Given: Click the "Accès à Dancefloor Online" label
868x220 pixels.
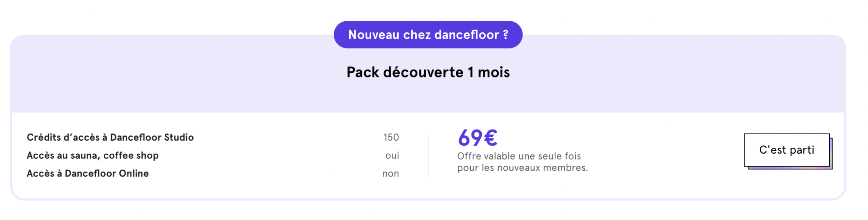Looking at the screenshot, I should pyautogui.click(x=88, y=173).
